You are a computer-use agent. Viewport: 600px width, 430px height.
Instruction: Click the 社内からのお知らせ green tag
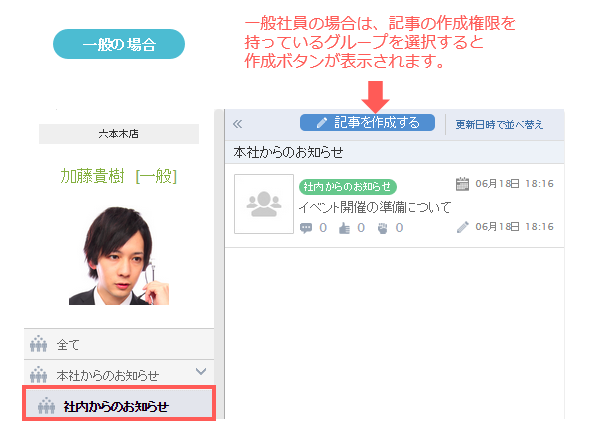point(347,187)
